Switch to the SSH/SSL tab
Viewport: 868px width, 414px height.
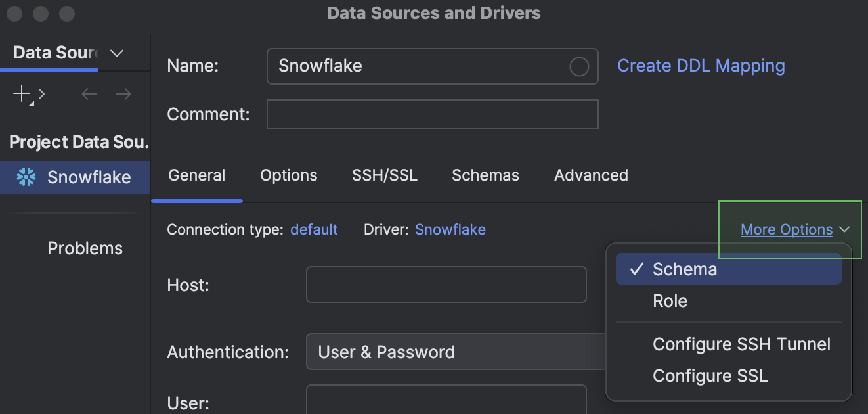tap(385, 175)
